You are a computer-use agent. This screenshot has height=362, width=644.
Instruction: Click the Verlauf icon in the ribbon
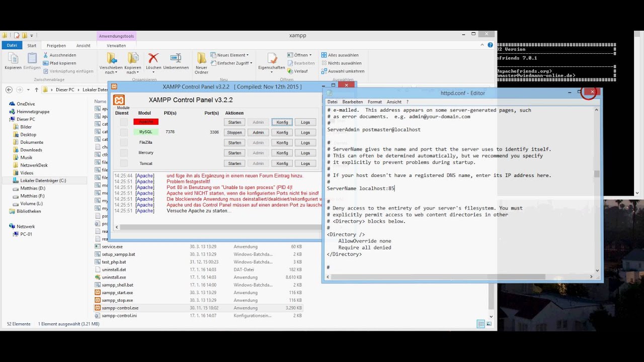290,71
